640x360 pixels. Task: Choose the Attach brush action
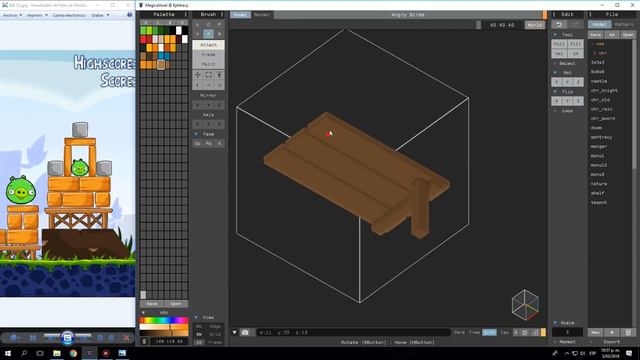(208, 45)
